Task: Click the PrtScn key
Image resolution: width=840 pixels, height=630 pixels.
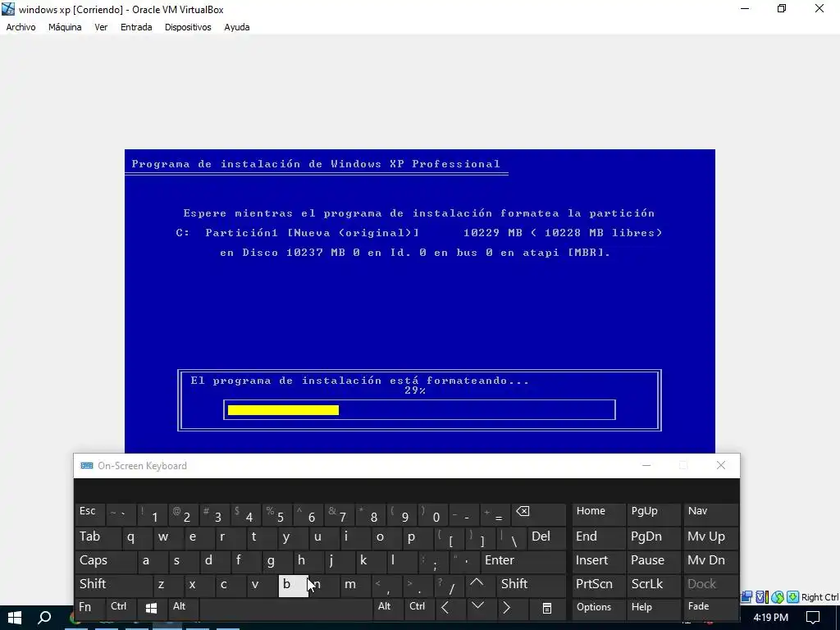Action: coord(598,584)
